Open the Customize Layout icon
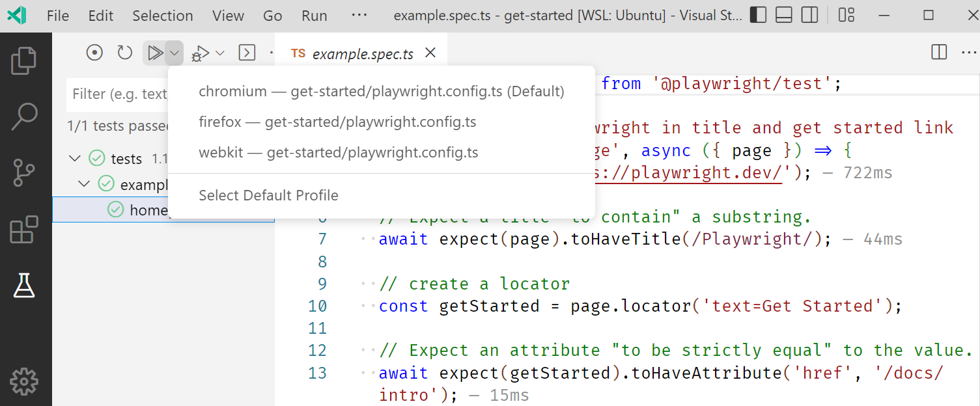 pyautogui.click(x=847, y=15)
